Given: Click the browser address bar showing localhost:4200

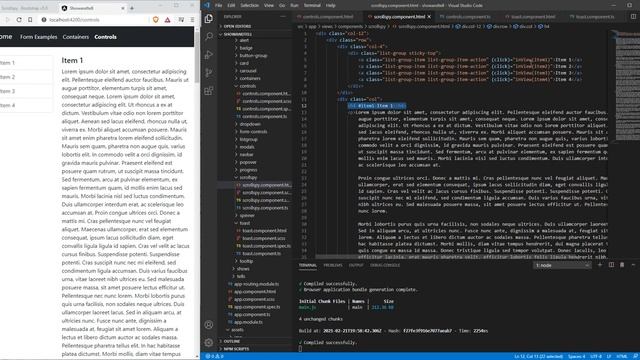Looking at the screenshot, I should point(94,20).
